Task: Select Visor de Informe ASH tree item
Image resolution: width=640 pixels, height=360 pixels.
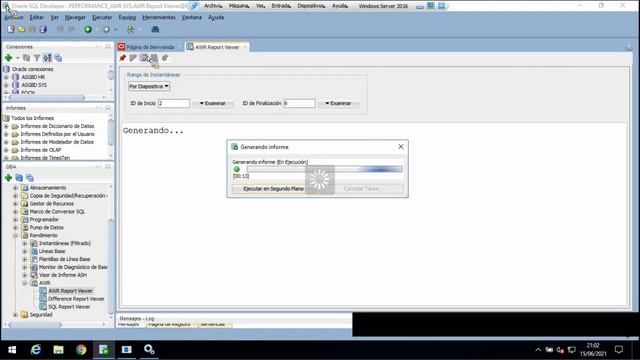Action: [63, 275]
